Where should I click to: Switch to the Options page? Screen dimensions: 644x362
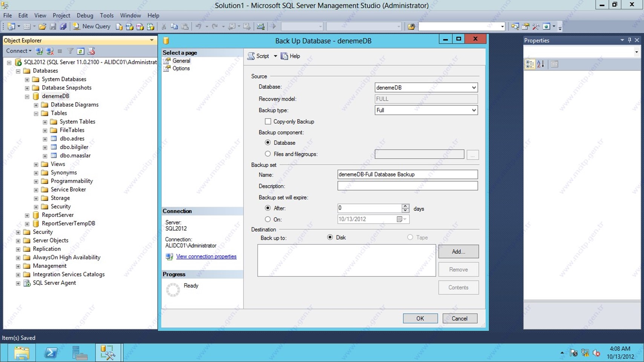point(181,68)
